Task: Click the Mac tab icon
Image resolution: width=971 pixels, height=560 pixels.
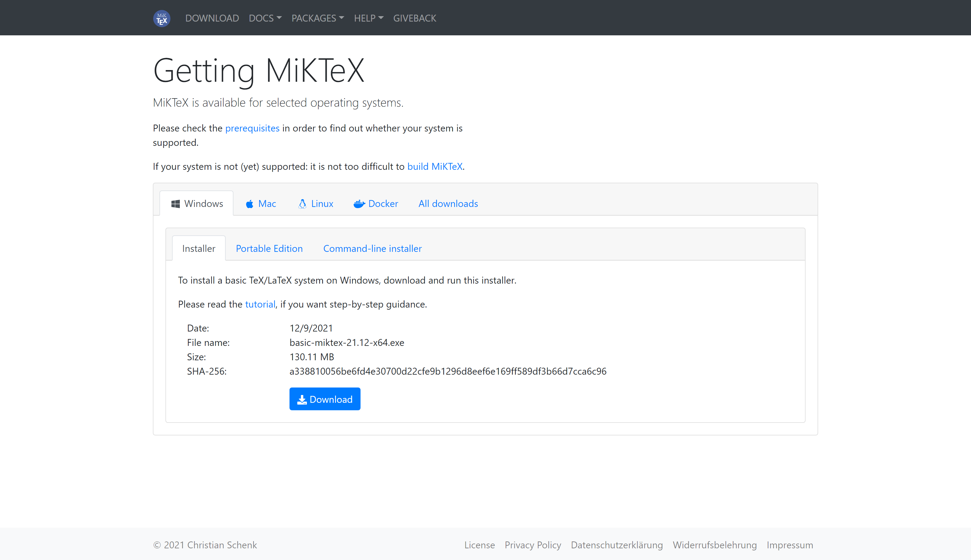Action: pyautogui.click(x=250, y=203)
